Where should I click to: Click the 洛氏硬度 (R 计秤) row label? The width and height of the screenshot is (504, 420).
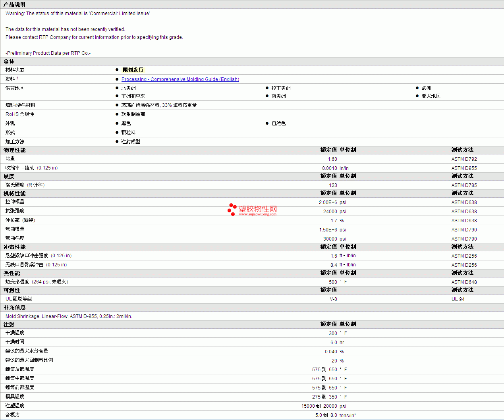[x=25, y=185]
